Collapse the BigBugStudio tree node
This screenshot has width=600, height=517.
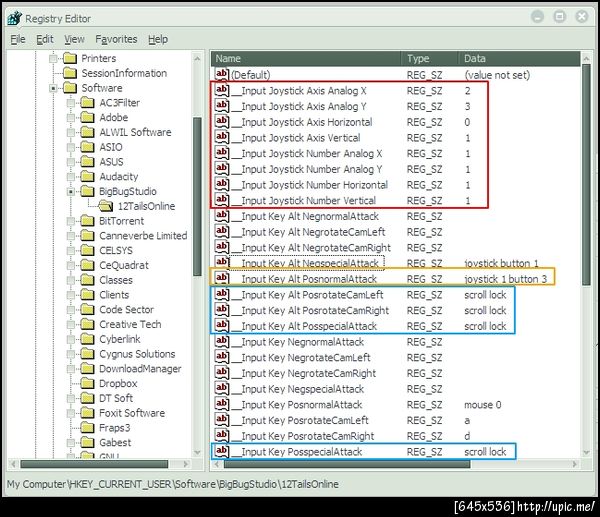(x=71, y=191)
